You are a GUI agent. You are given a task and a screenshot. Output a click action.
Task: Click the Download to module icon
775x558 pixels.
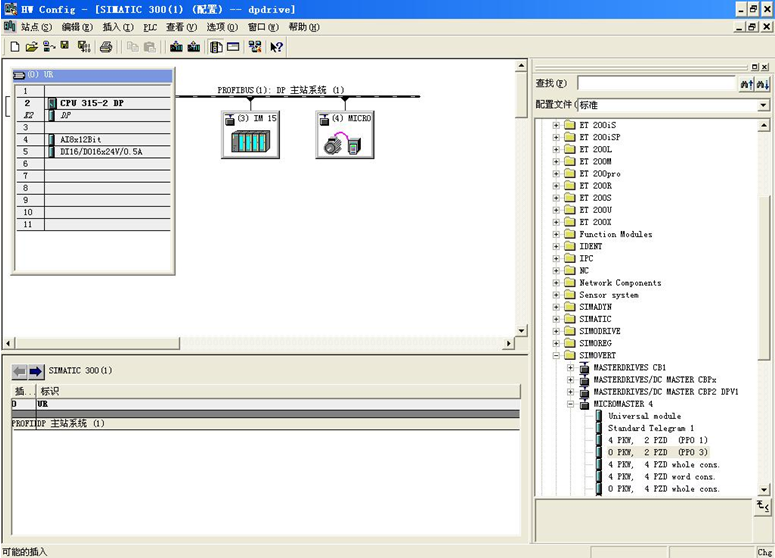click(x=177, y=47)
